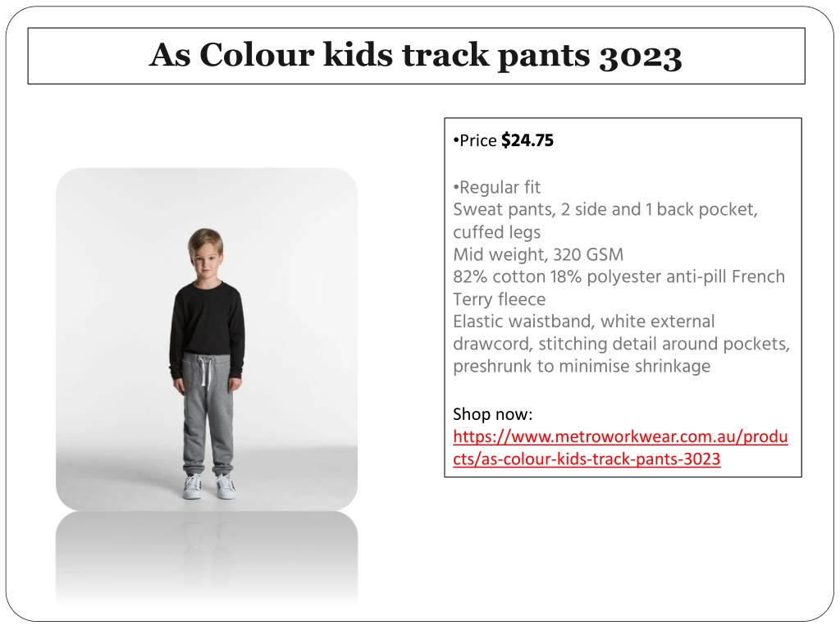Select the 'Regular fit' bullet line
This screenshot has width=840, height=630.
tap(496, 188)
